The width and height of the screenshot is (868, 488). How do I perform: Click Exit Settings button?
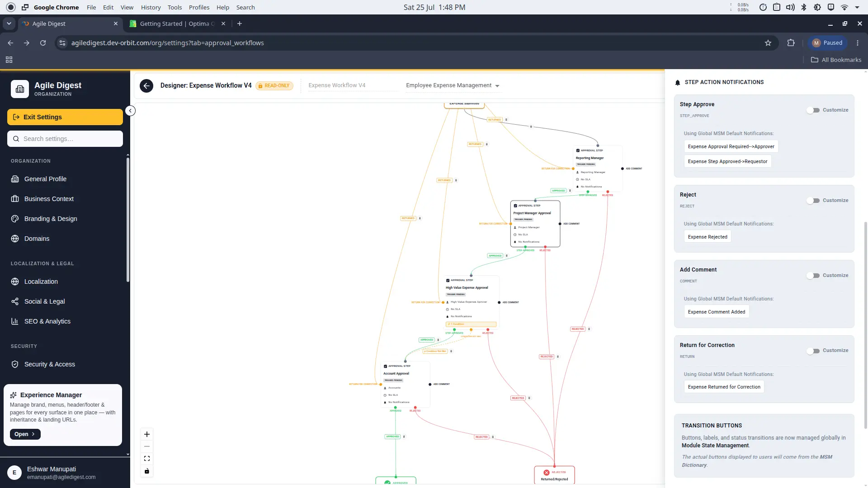tap(65, 117)
